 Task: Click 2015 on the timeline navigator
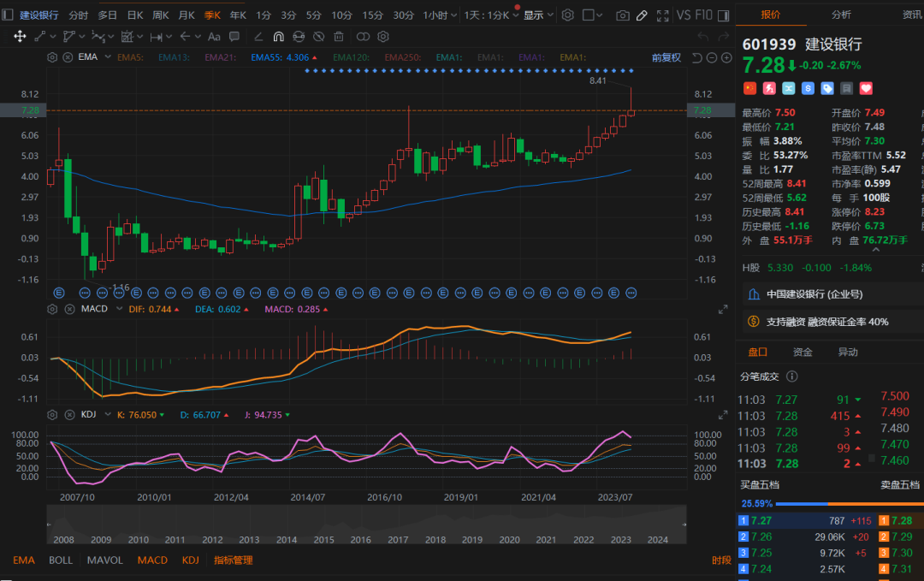pyautogui.click(x=323, y=540)
